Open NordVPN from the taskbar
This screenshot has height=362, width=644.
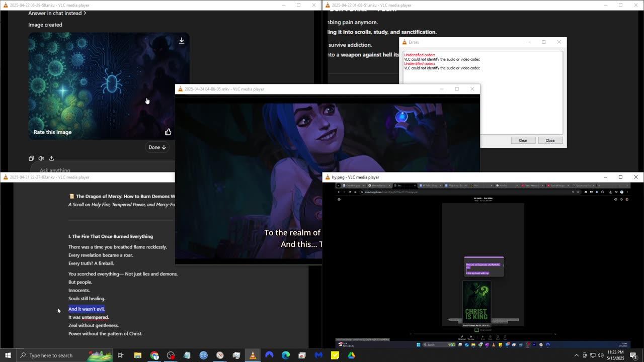coord(269,355)
